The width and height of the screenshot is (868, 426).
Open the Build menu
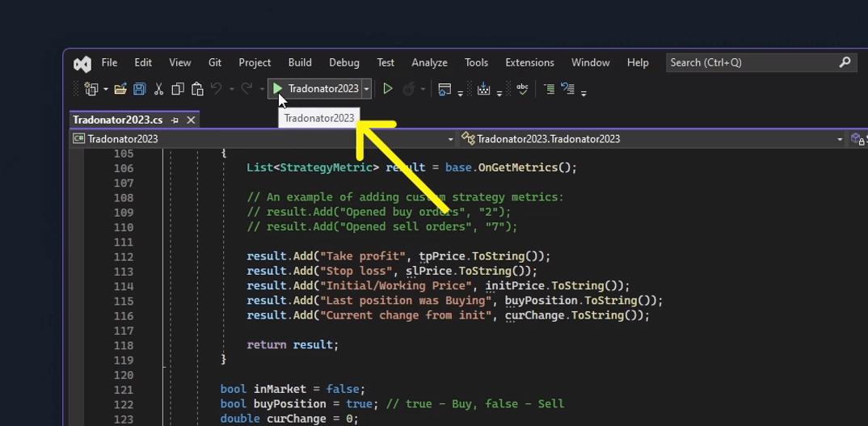click(x=300, y=62)
